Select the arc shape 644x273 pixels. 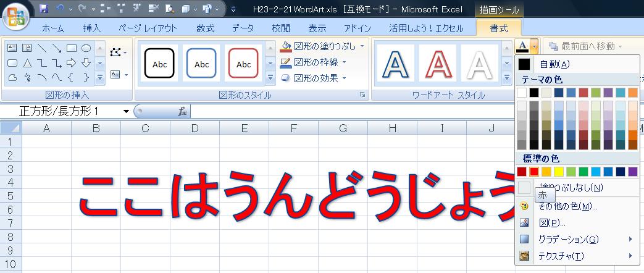point(42,77)
